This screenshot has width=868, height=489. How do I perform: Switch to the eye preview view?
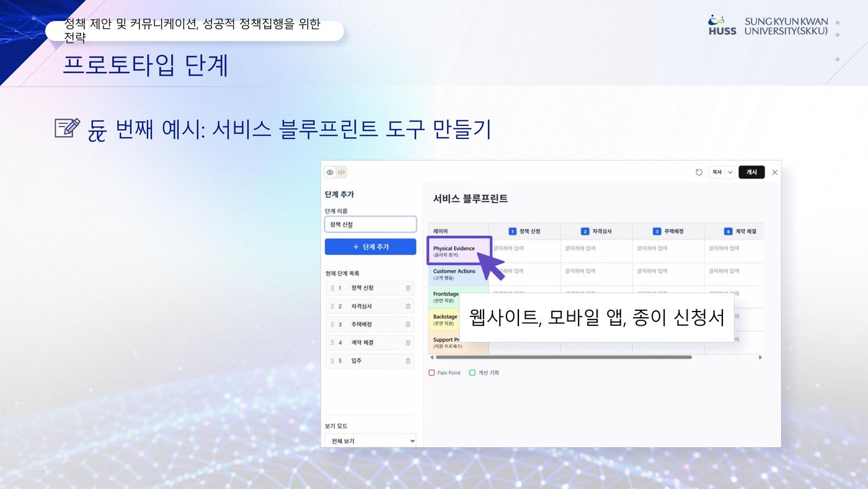coord(330,173)
